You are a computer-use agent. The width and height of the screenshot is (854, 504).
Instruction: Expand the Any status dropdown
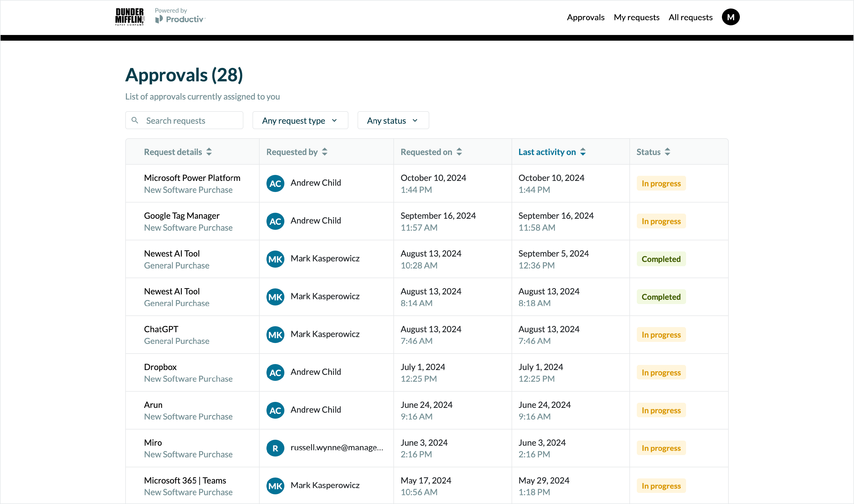[393, 121]
